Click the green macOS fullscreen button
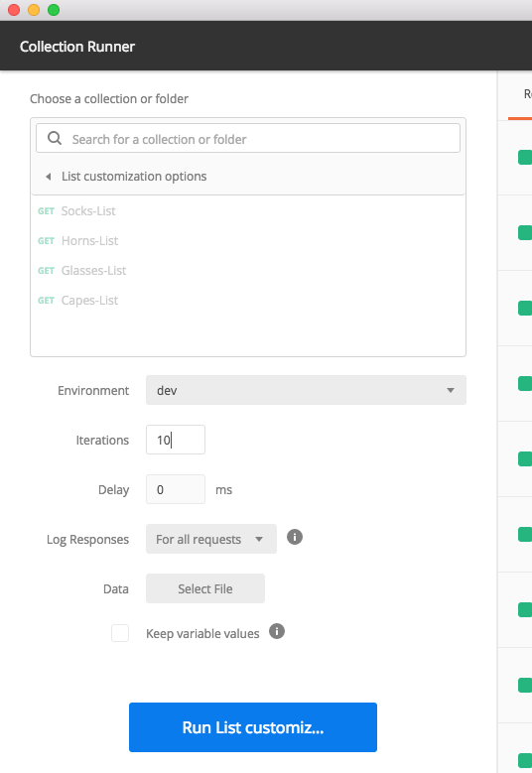Image resolution: width=532 pixels, height=773 pixels. [x=54, y=10]
